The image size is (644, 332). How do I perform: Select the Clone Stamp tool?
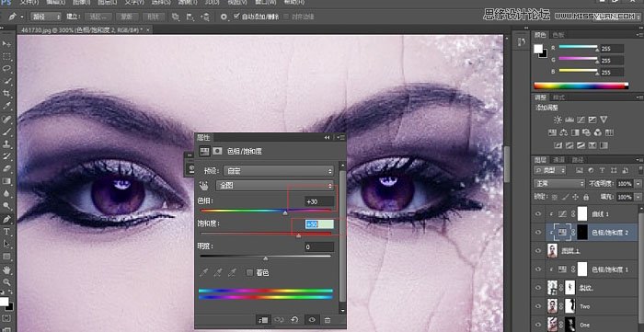[6, 144]
